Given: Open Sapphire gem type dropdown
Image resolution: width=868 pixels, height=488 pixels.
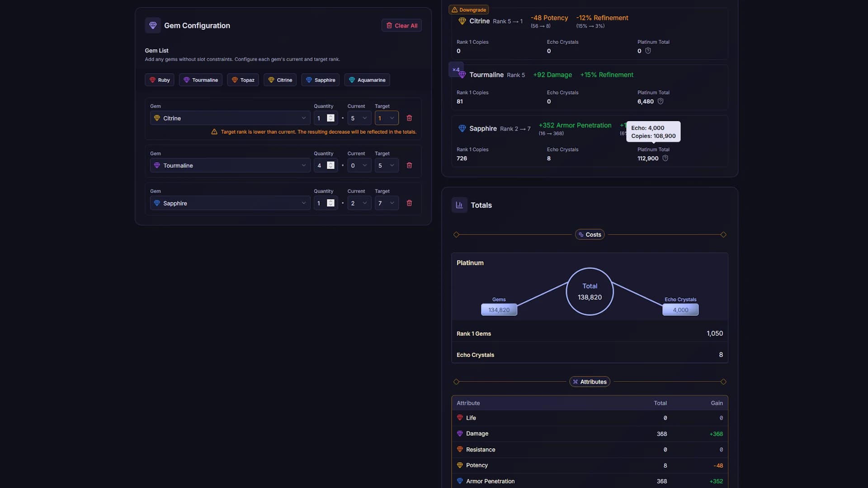Looking at the screenshot, I should click(230, 203).
